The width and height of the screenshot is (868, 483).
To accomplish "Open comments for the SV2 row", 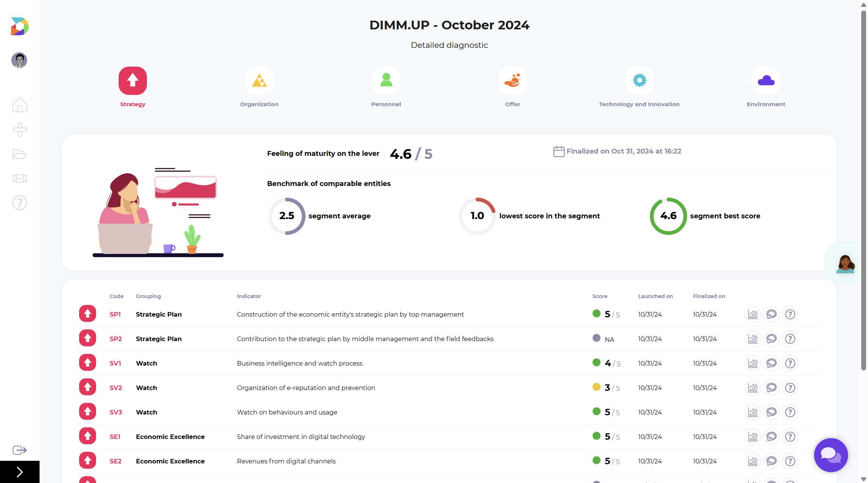I will tap(771, 388).
